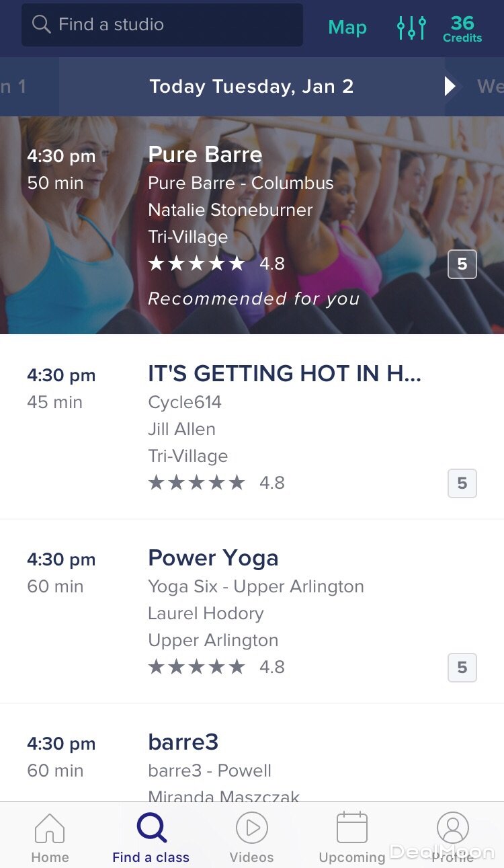Open the Profile icon
Screen dimensions: 504x868
(x=452, y=828)
